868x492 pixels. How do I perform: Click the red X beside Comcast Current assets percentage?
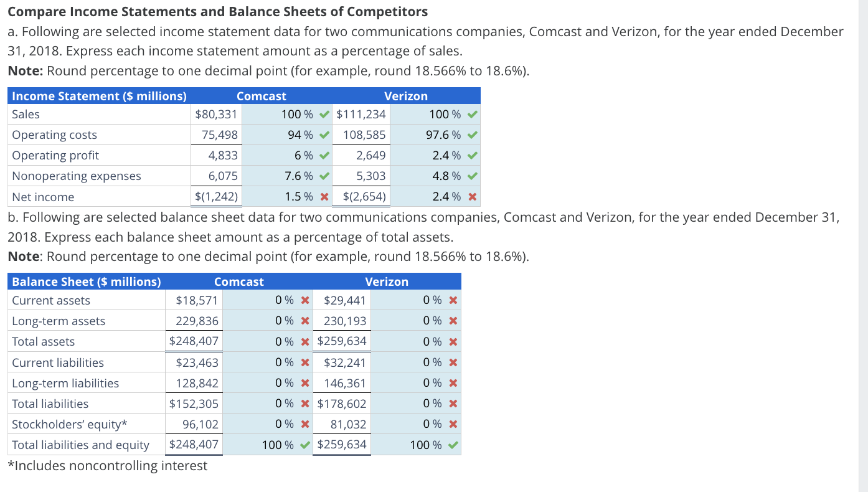pos(305,301)
